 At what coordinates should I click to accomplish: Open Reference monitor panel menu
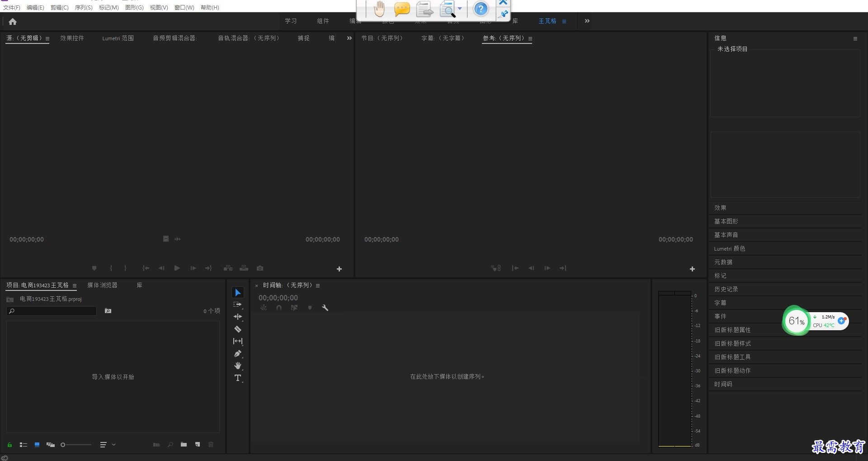click(530, 38)
